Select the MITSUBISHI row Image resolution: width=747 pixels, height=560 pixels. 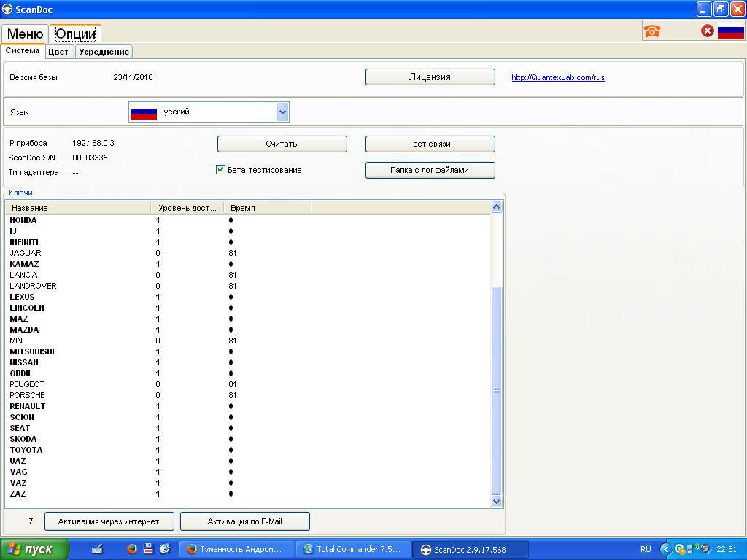[248, 352]
